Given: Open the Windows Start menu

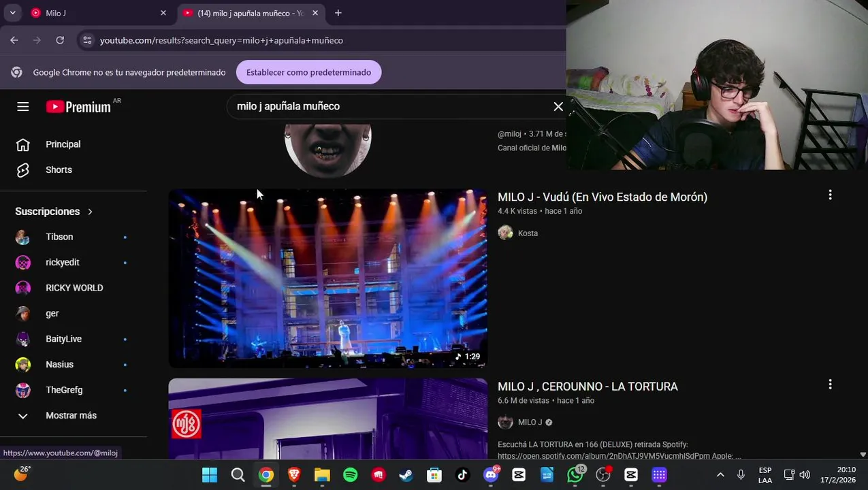Looking at the screenshot, I should pyautogui.click(x=210, y=474).
